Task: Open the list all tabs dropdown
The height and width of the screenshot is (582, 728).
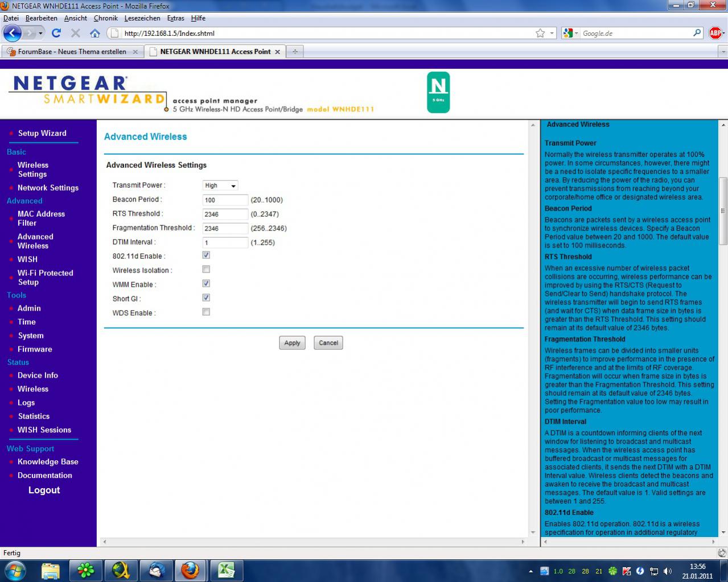Action: 723,51
